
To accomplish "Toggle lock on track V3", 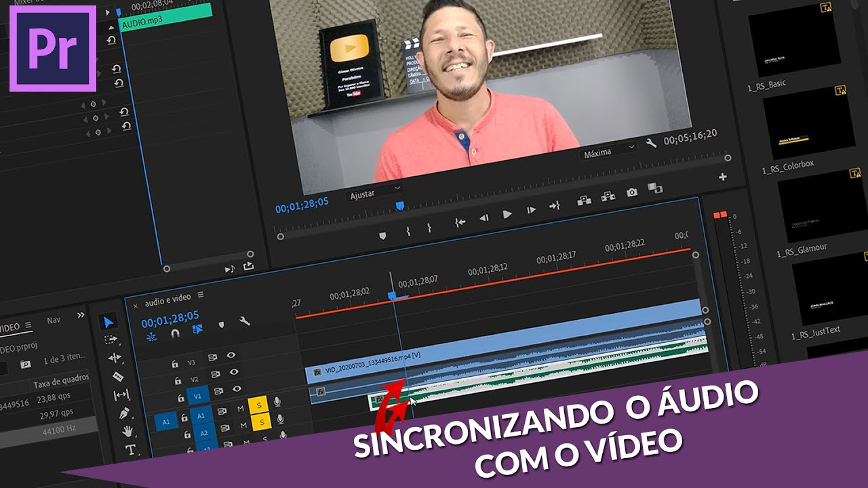I will [x=174, y=364].
